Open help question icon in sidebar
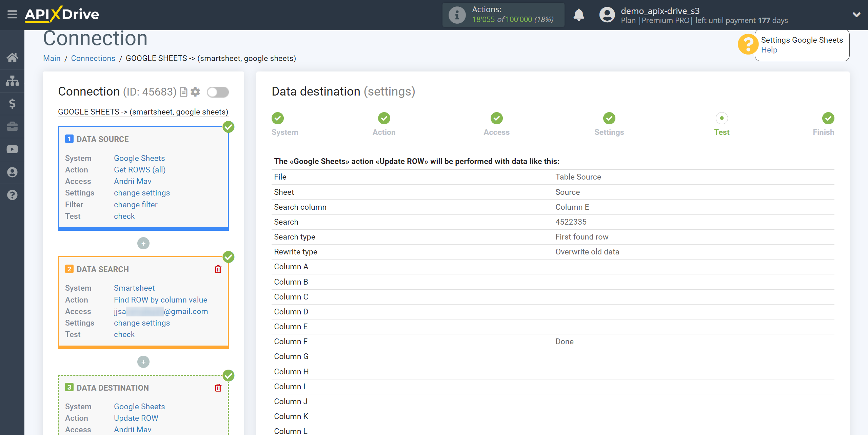 [x=12, y=195]
